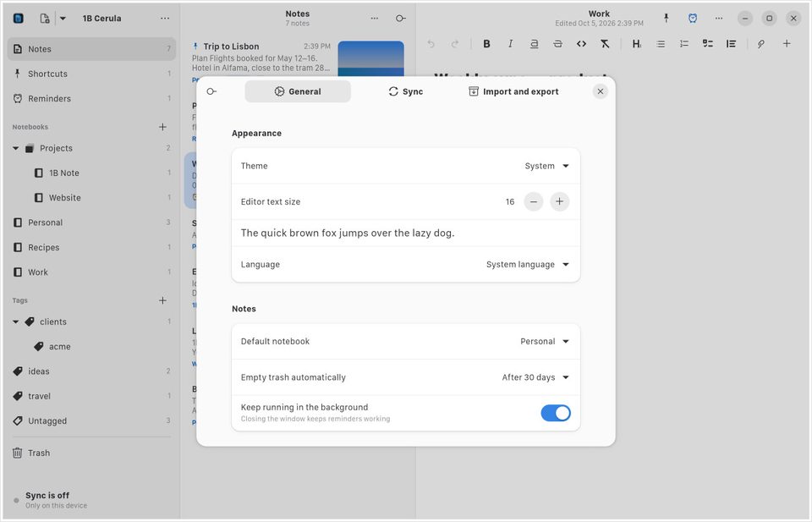This screenshot has width=812, height=522.
Task: Click the alarm reminder icon for the note
Action: [693, 18]
